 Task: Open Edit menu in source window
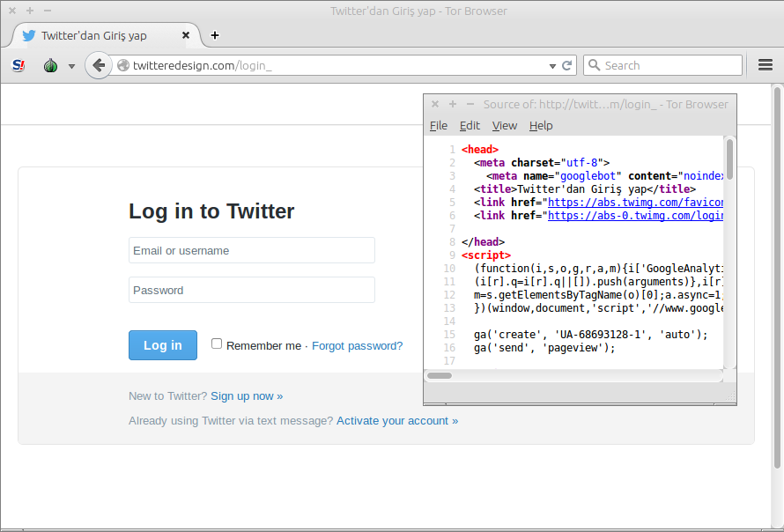pyautogui.click(x=470, y=125)
